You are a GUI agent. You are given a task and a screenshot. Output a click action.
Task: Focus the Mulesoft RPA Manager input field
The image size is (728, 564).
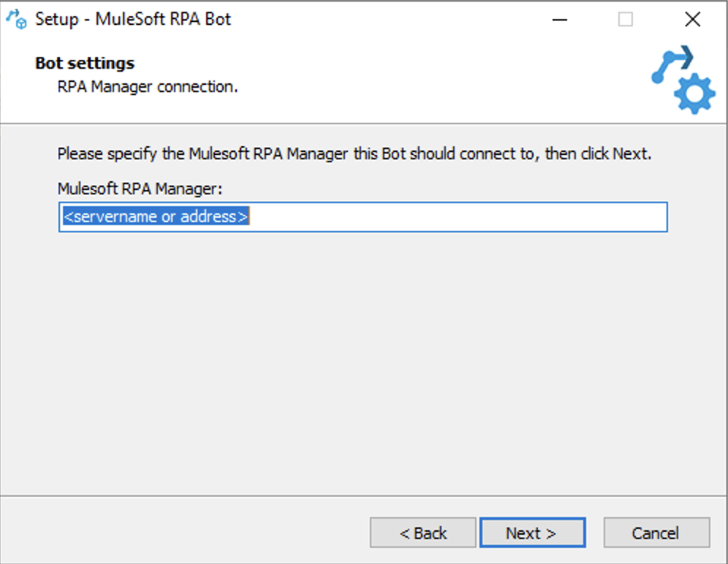point(363,217)
